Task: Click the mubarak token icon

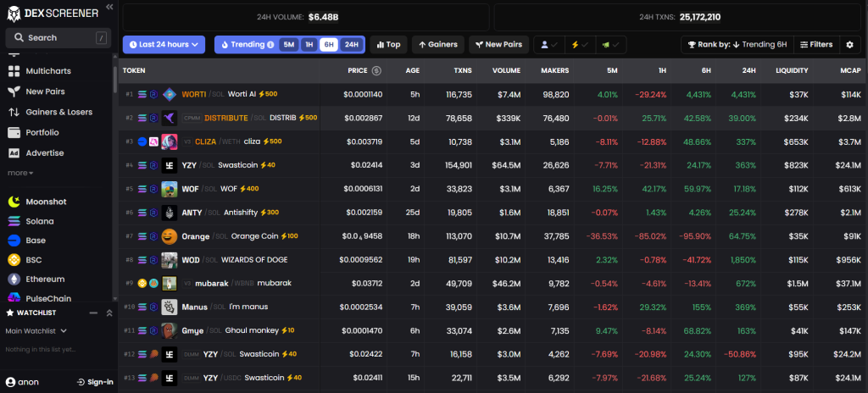Action: tap(169, 284)
